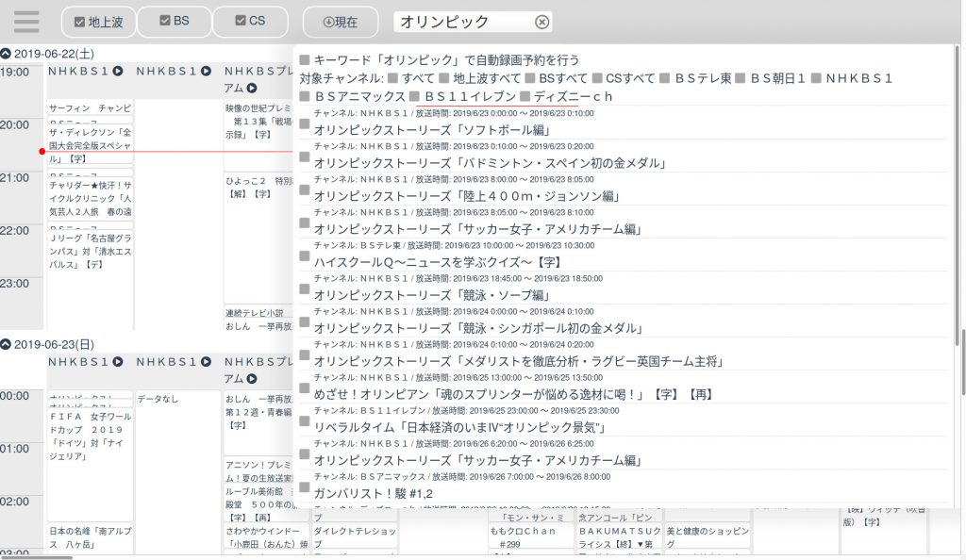Toggle the CS checkbox
966x560 pixels.
tap(241, 21)
